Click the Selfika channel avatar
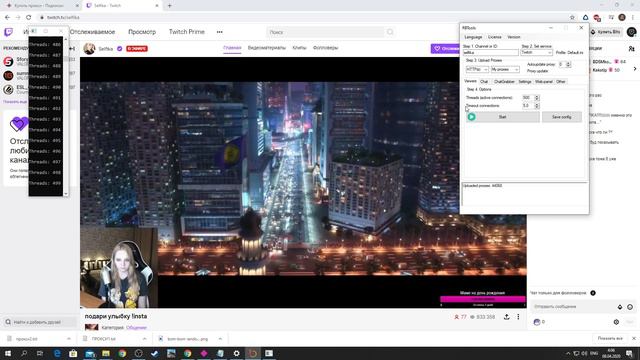Viewport: 640px width, 360px height. 89,49
